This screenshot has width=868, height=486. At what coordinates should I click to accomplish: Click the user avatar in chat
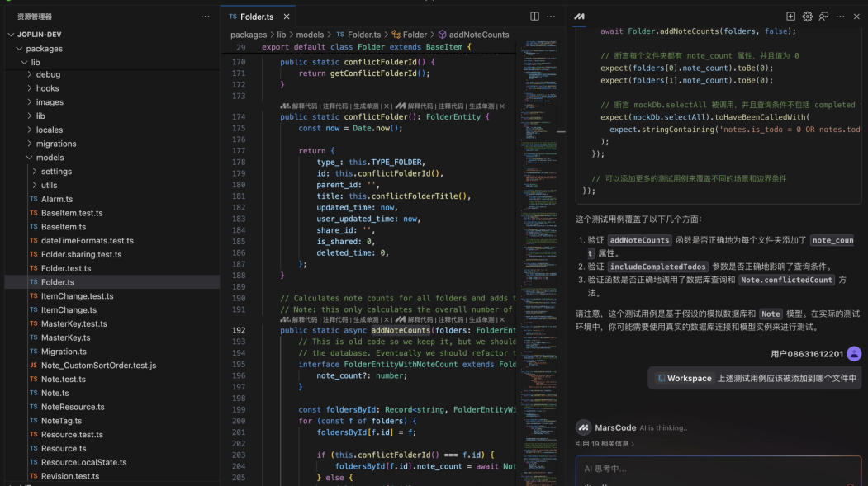(854, 354)
